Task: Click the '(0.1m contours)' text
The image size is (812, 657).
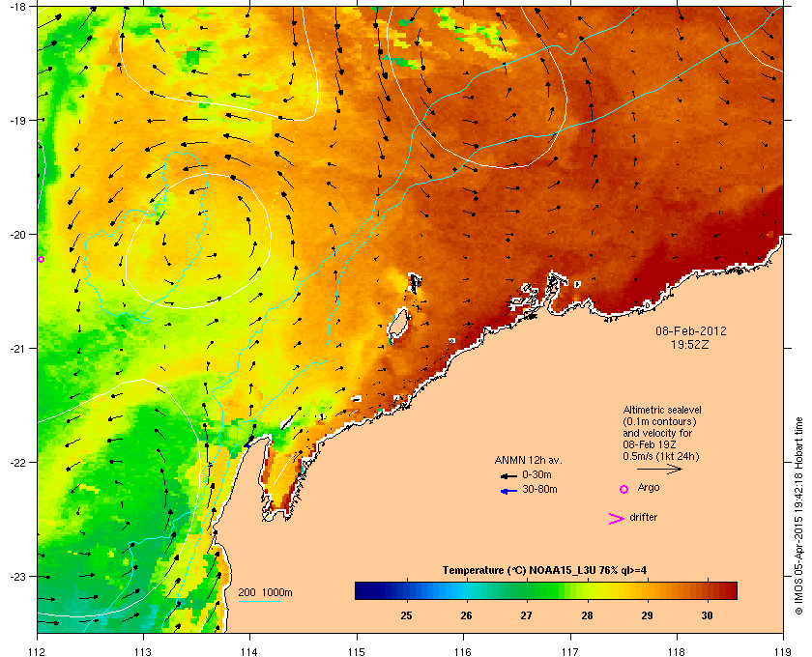Action: [659, 421]
